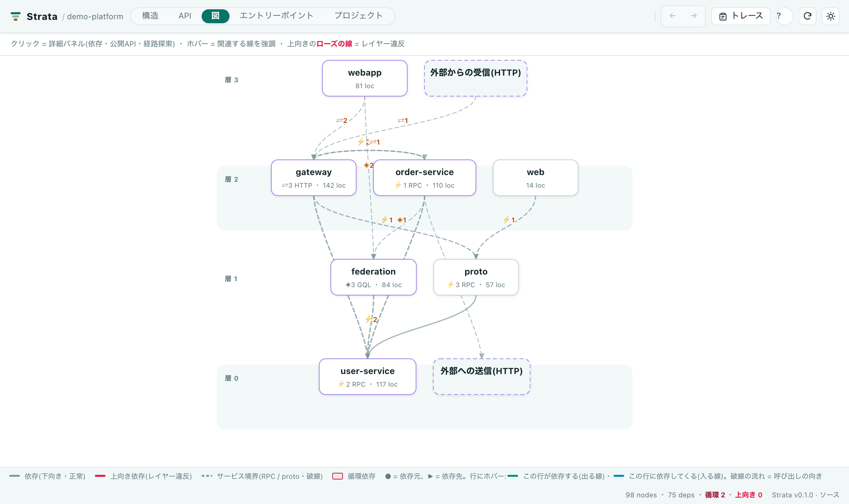
Task: Click the ◈1 GraphQL edge badge
Action: coord(402,220)
